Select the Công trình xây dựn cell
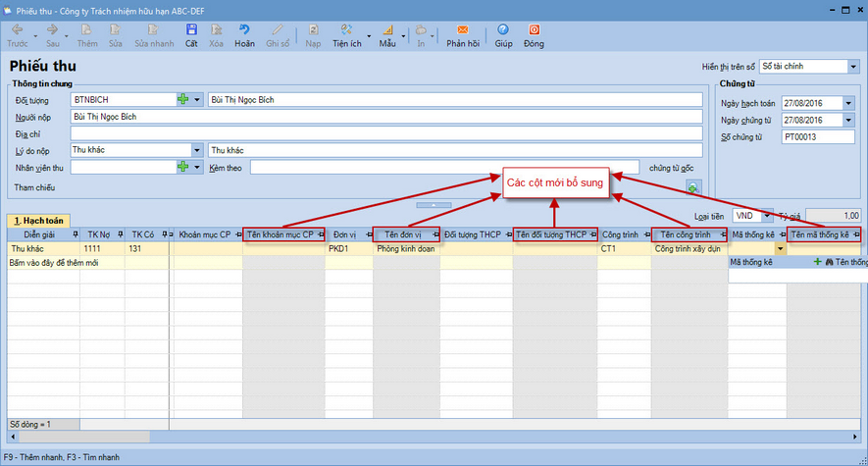Image resolution: width=868 pixels, height=466 pixels. pyautogui.click(x=689, y=248)
